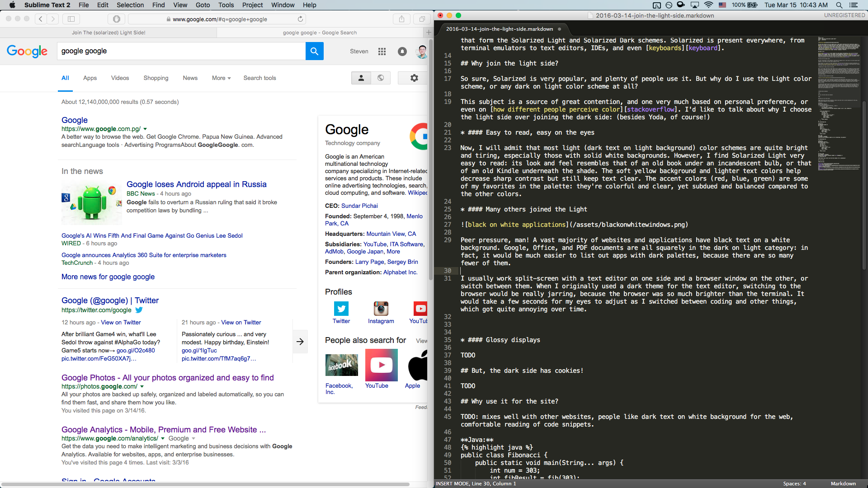
Task: Open Sublime Text Selection menu
Action: point(130,5)
